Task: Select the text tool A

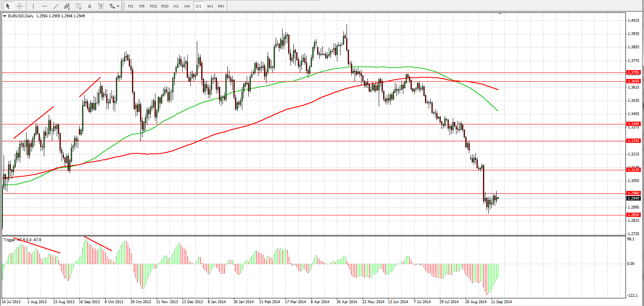Action: point(90,6)
